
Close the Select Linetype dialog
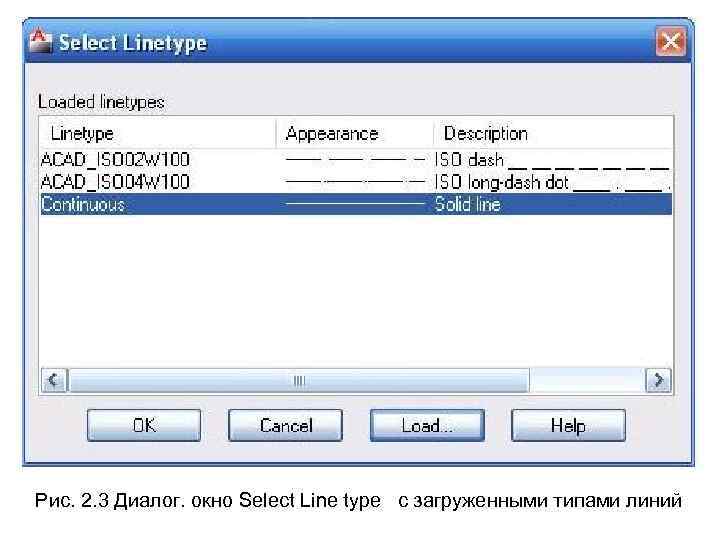coord(671,42)
